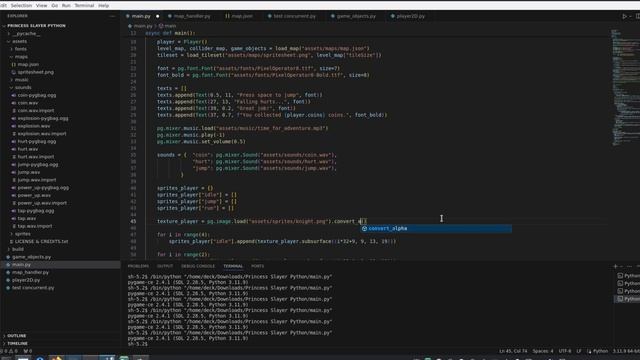This screenshot has width=640, height=360.
Task: Open jump-pygbag.ogg file
Action: (38, 164)
